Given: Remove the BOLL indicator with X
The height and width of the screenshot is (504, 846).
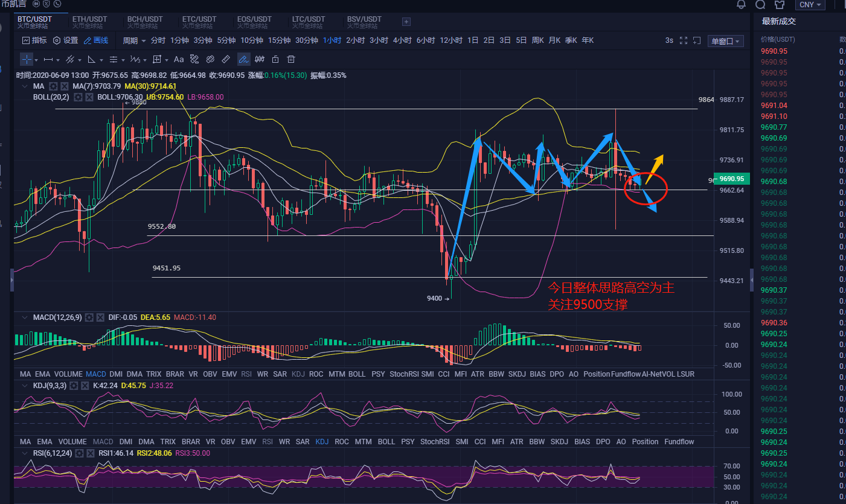Looking at the screenshot, I should point(89,97).
